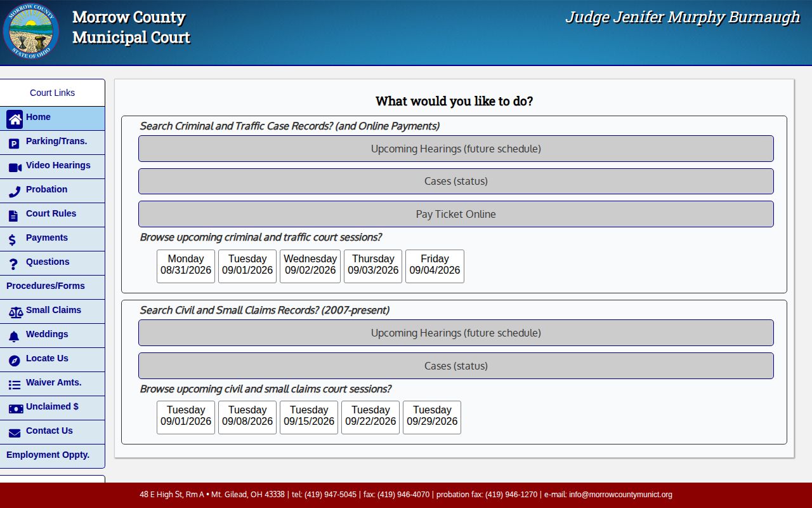Open criminal and traffic Cases (status)
This screenshot has height=508, width=812.
(x=456, y=181)
